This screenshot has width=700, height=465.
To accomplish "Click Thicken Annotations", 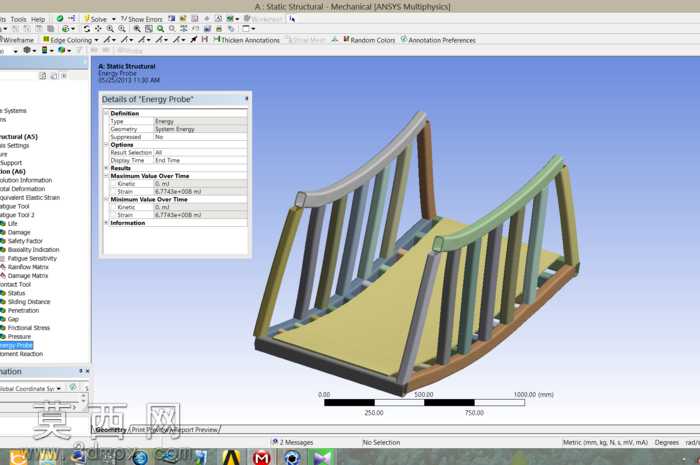I will 246,40.
